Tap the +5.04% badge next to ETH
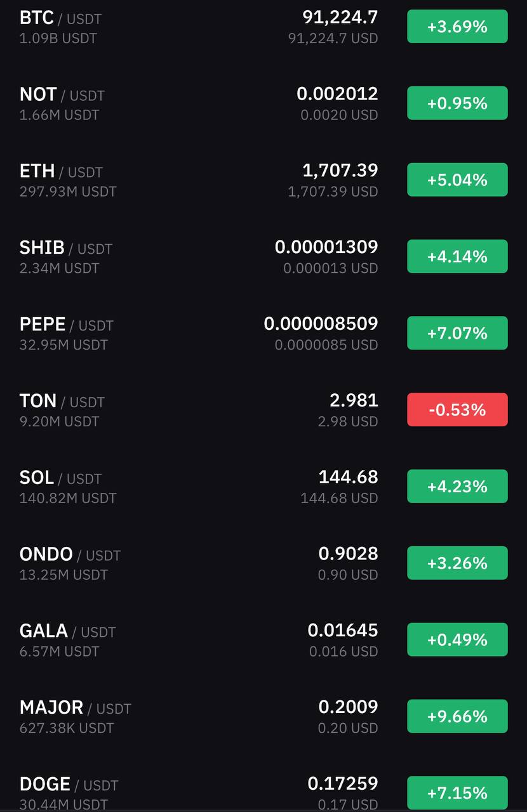This screenshot has height=812, width=527. point(457,180)
